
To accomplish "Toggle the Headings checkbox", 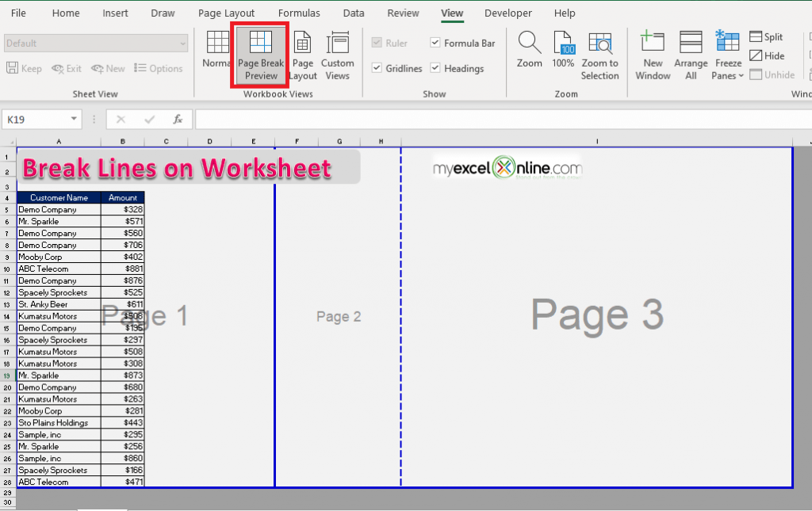I will [x=436, y=69].
